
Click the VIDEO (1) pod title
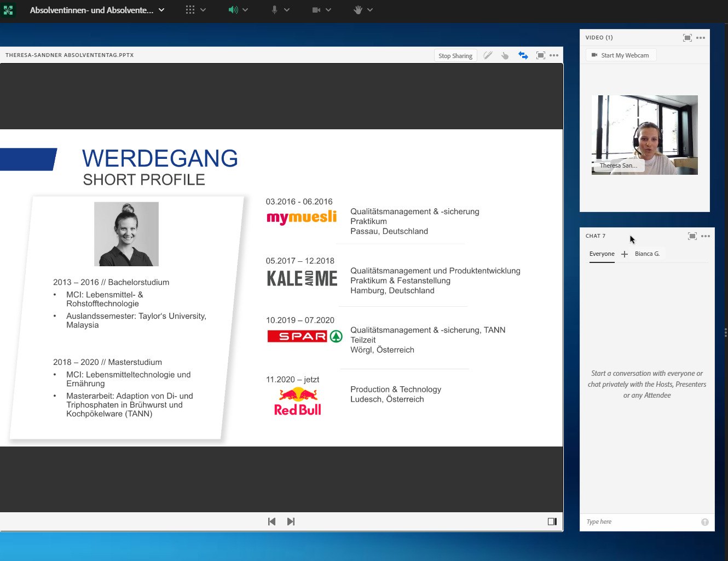[599, 38]
